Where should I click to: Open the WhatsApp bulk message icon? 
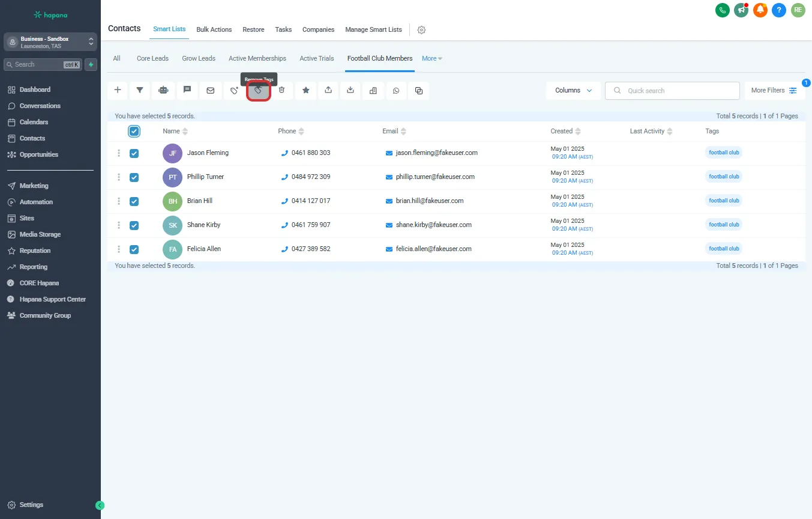396,91
